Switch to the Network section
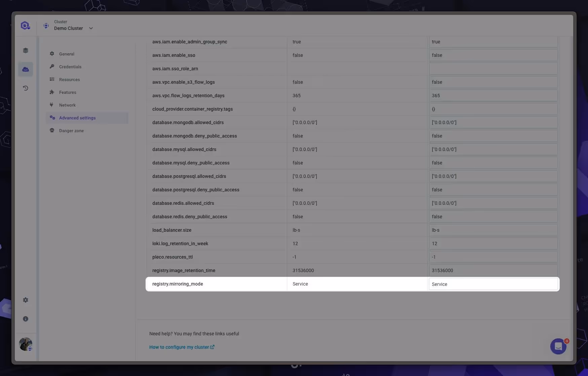This screenshot has height=376, width=588. coord(67,105)
